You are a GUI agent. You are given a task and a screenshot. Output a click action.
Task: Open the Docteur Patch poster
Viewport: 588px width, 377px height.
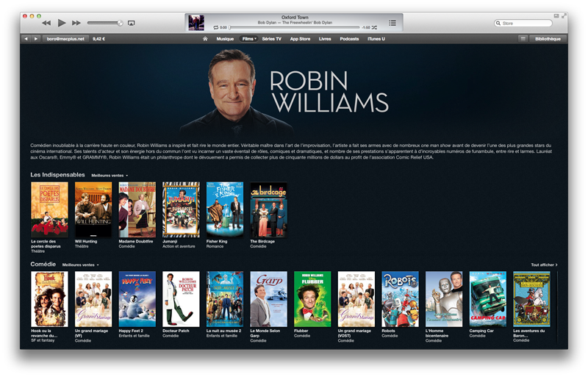click(181, 299)
